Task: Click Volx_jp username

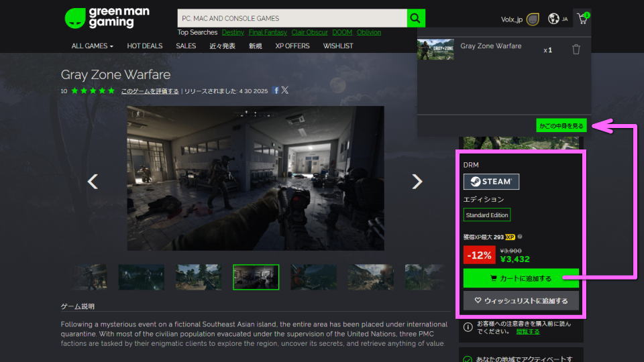Action: (512, 19)
